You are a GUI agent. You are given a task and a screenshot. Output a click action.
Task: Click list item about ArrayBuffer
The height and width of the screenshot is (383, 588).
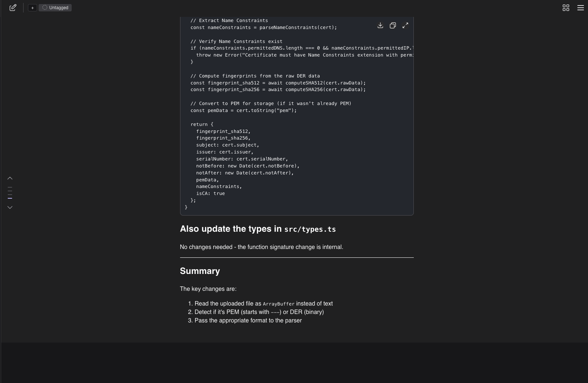coord(263,304)
